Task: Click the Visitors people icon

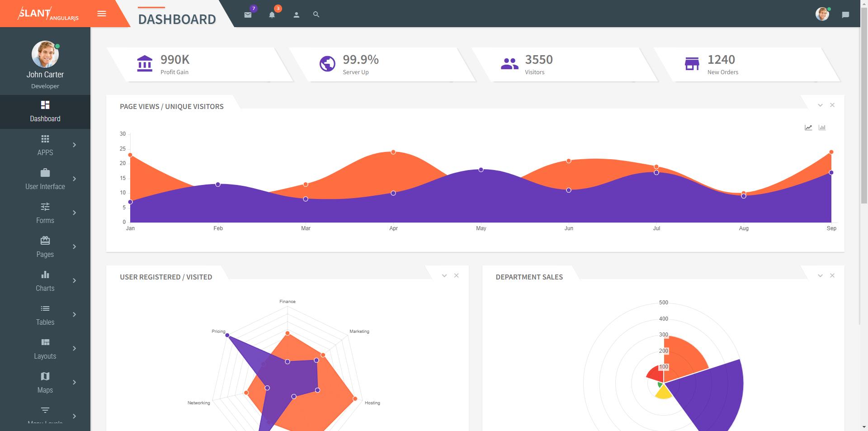Action: coord(509,64)
